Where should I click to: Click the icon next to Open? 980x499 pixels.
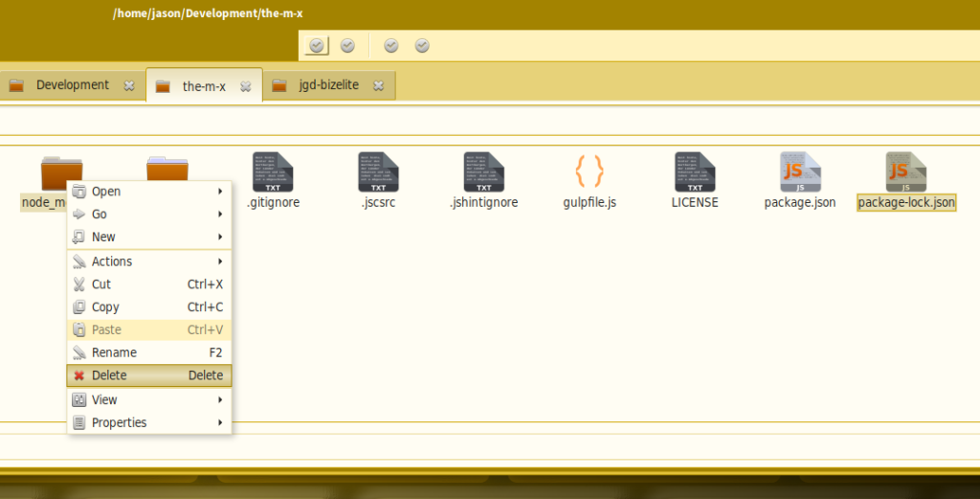pos(78,192)
